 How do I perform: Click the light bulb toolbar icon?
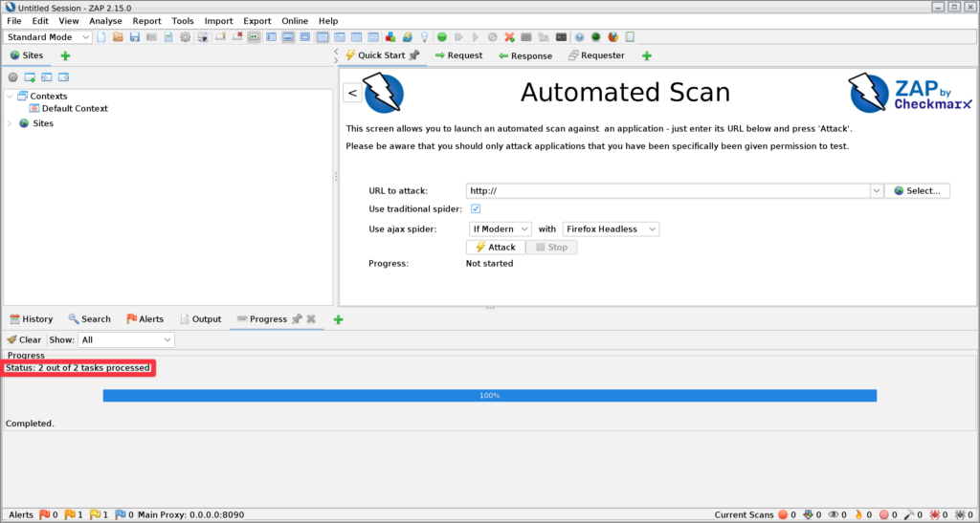[x=424, y=37]
